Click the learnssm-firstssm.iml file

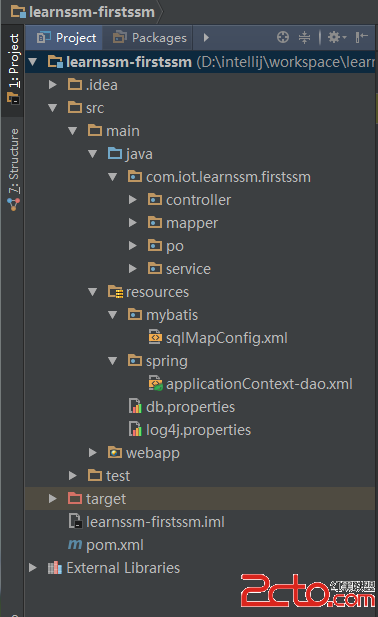click(146, 522)
